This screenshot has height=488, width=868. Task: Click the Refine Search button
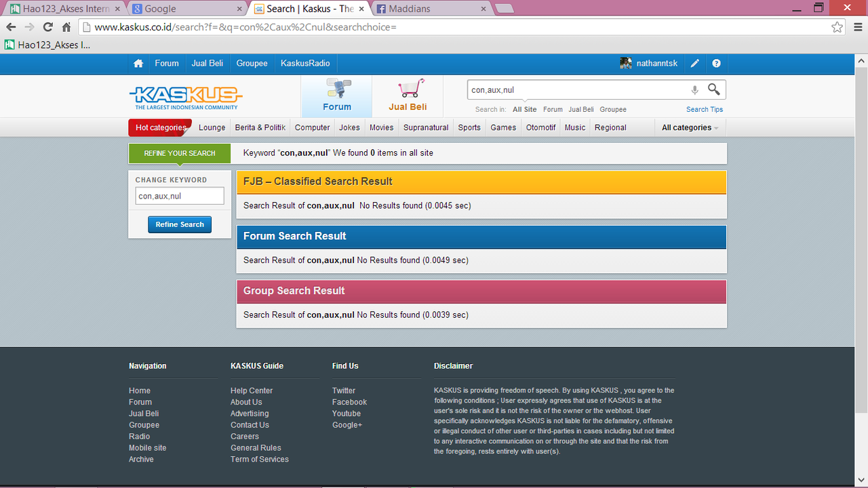click(180, 224)
